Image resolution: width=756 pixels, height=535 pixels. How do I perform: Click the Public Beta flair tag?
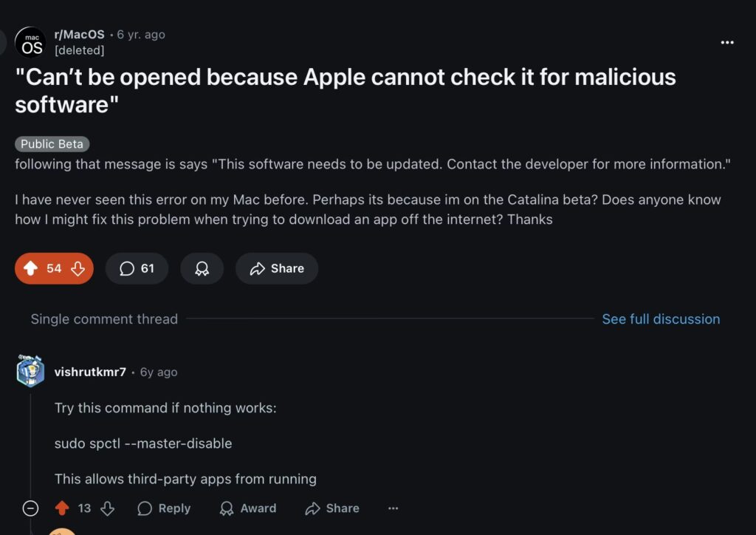[x=52, y=144]
